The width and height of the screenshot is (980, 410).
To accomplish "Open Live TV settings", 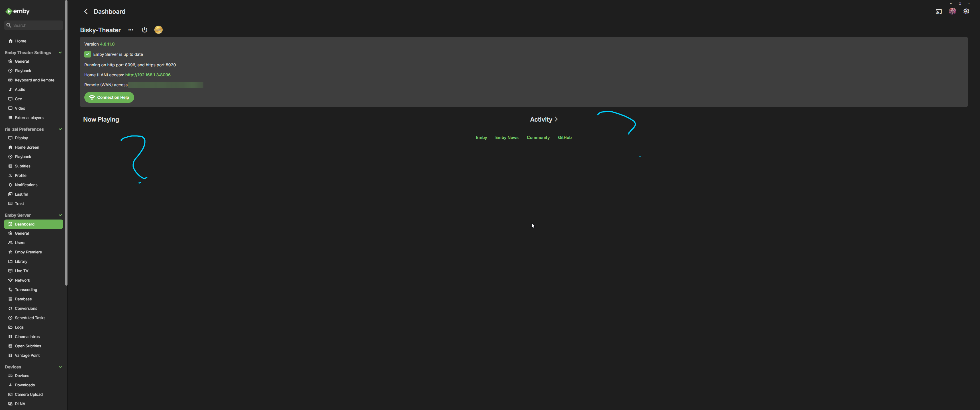I will (x=34, y=271).
